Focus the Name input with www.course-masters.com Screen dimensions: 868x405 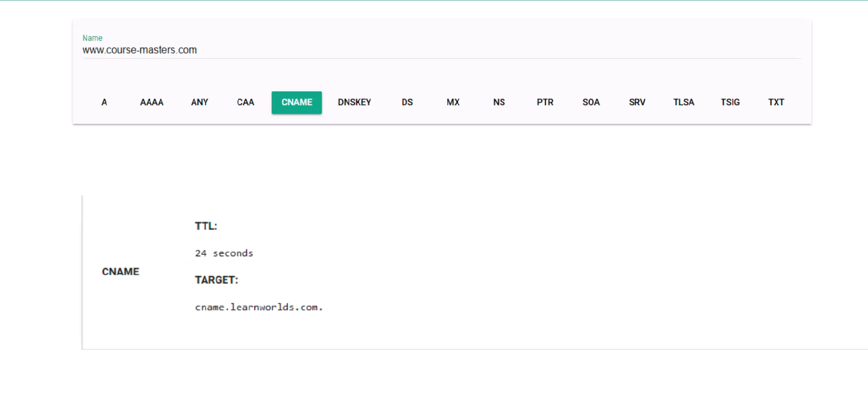[x=441, y=50]
